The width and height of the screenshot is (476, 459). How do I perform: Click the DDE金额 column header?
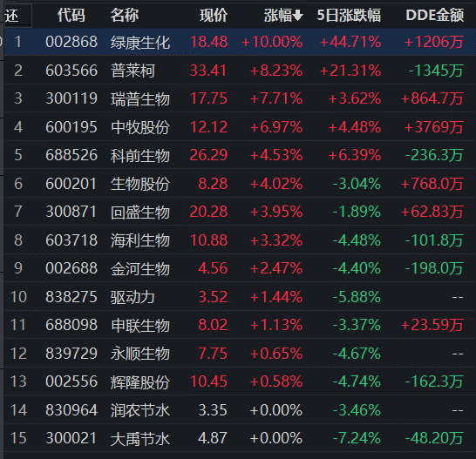coord(435,15)
